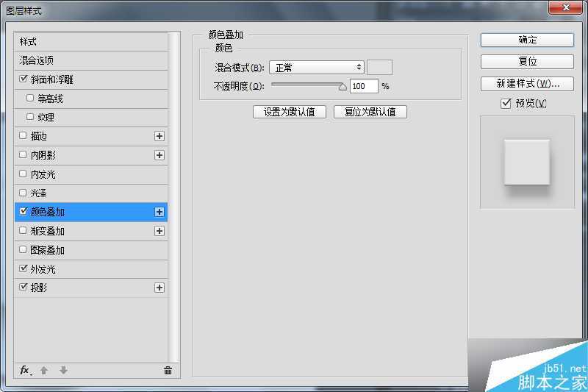This screenshot has height=392, width=588.
Task: Click plus icon next to 渐变叠加
Action: [159, 231]
